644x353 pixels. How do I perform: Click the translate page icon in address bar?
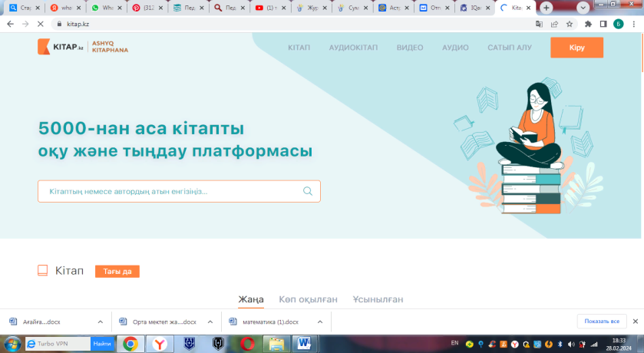[x=535, y=25]
